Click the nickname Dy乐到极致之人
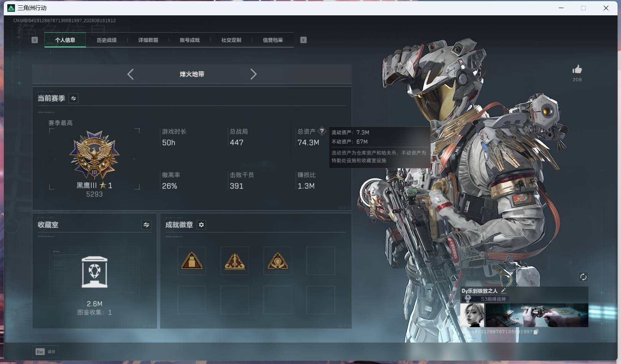 tap(479, 291)
